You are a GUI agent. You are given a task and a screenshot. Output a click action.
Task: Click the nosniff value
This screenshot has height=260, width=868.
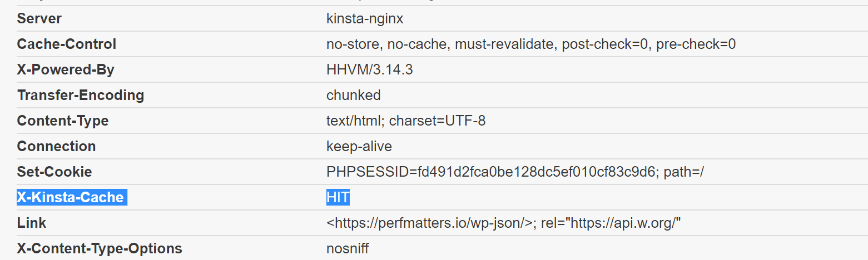[x=348, y=249]
